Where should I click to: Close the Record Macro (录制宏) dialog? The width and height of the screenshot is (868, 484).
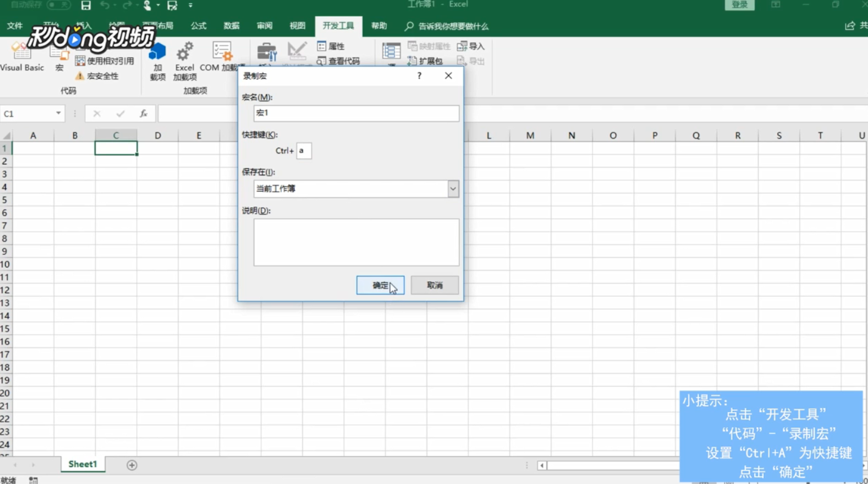(448, 76)
